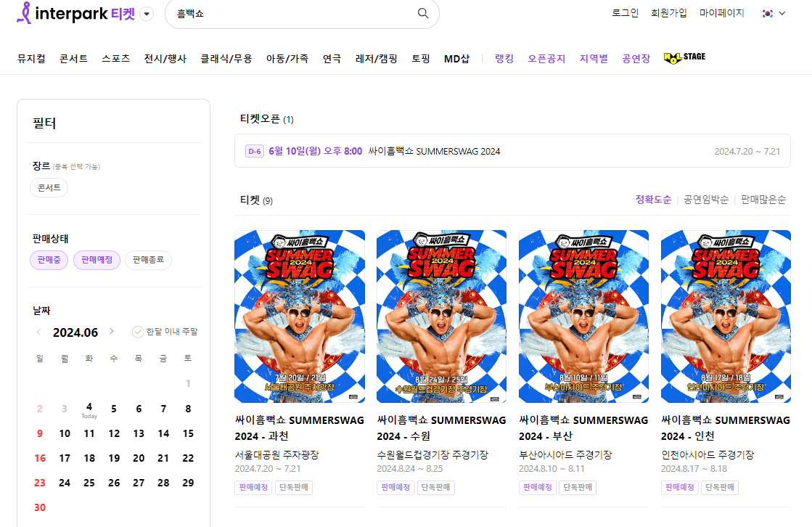Select June 10 in calendar
The image size is (812, 527).
pyautogui.click(x=65, y=434)
